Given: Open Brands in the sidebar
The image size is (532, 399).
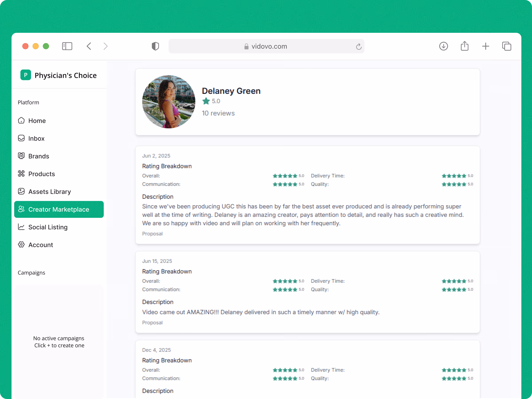Looking at the screenshot, I should [59, 156].
